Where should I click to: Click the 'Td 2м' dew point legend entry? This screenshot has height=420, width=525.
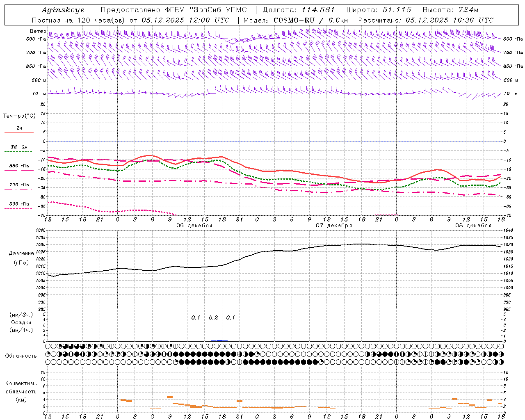point(19,147)
